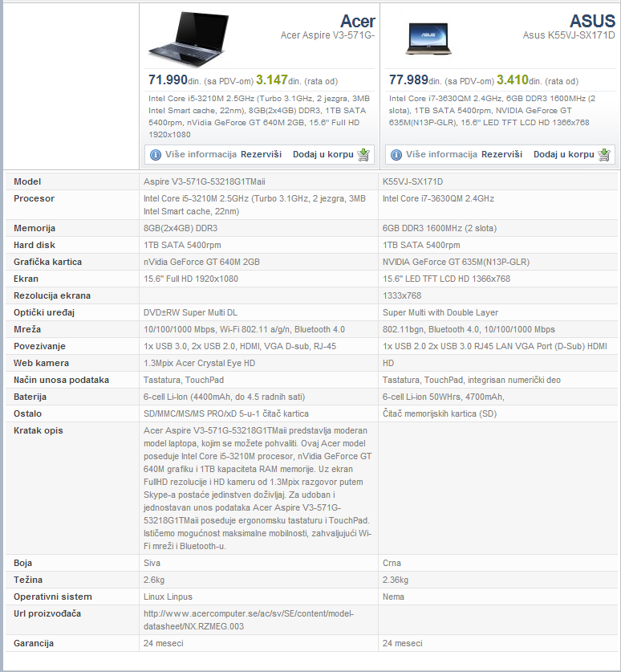
Task: Click the Garancija row label
Action: tap(34, 643)
